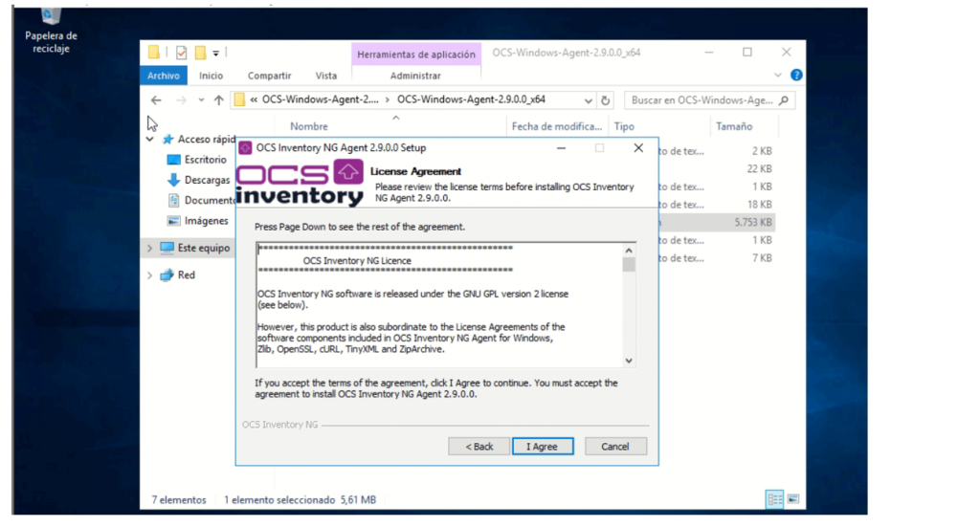Sort by the Tamaño column header
The image size is (980, 527).
[734, 126]
